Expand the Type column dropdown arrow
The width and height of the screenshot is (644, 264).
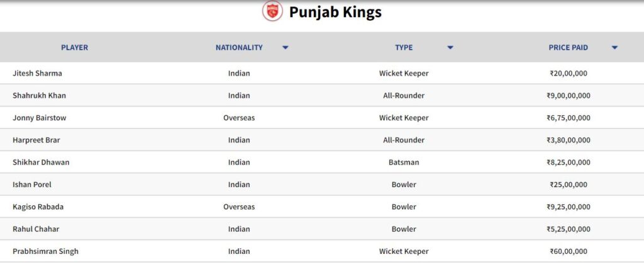(x=450, y=48)
